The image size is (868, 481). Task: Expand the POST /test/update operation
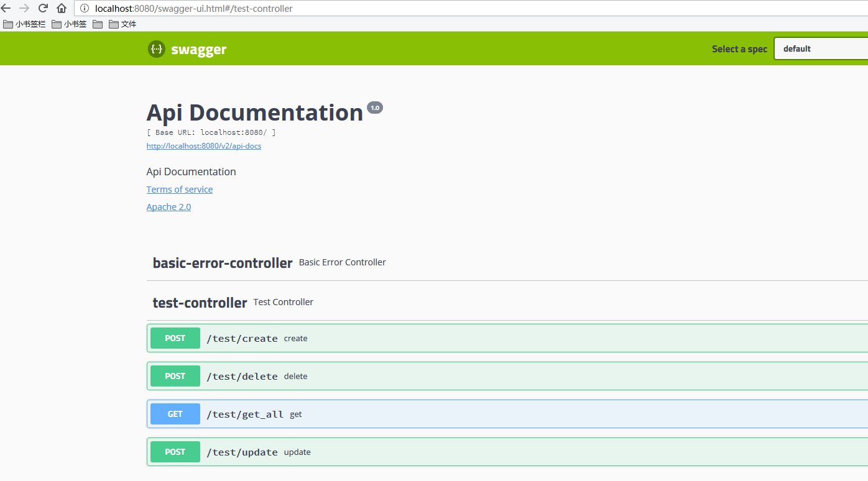(x=242, y=452)
